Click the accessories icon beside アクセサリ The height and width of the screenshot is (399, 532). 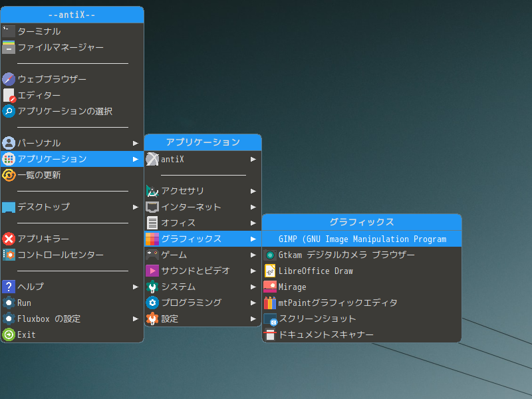[x=152, y=191]
